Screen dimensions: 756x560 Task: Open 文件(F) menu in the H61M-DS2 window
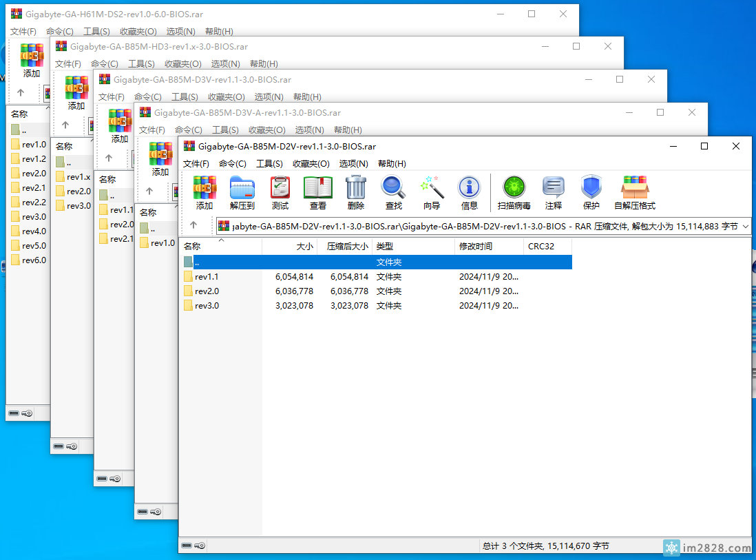pos(23,32)
